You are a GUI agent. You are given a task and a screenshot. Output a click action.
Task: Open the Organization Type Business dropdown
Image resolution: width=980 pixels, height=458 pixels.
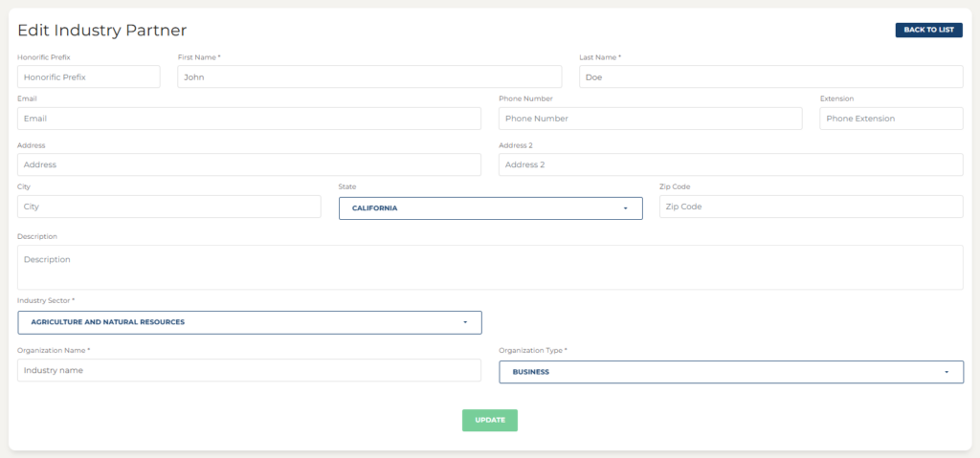pyautogui.click(x=731, y=372)
